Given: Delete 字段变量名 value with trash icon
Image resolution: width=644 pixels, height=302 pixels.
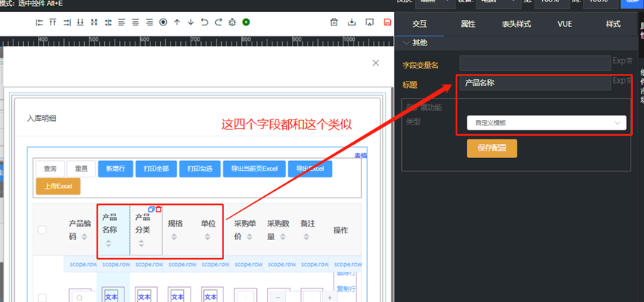Looking at the screenshot, I should click(630, 60).
